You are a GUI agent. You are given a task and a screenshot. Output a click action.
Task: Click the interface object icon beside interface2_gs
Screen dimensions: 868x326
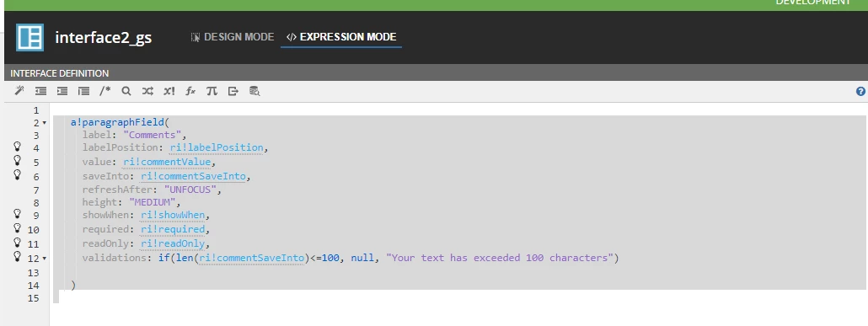point(29,38)
